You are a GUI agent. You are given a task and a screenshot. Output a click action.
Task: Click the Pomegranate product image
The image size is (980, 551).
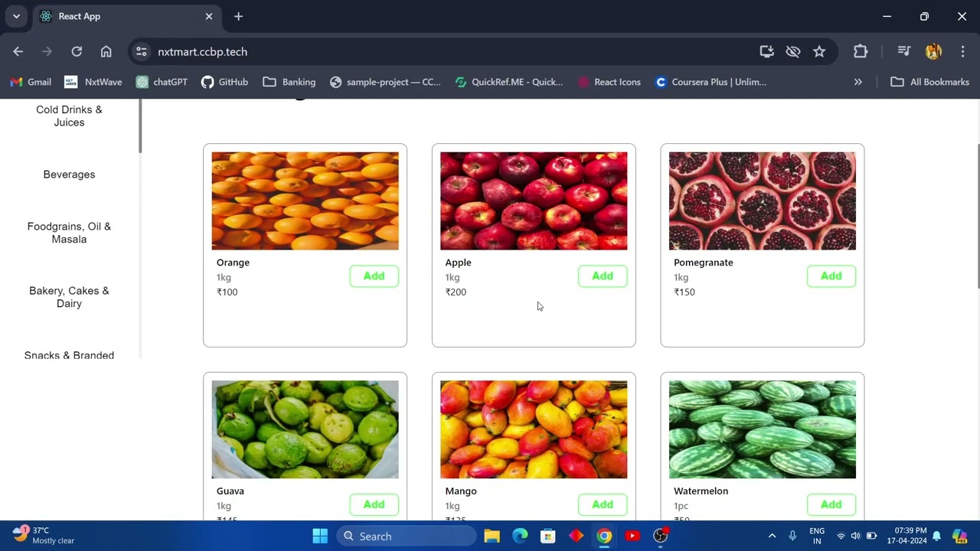(763, 201)
